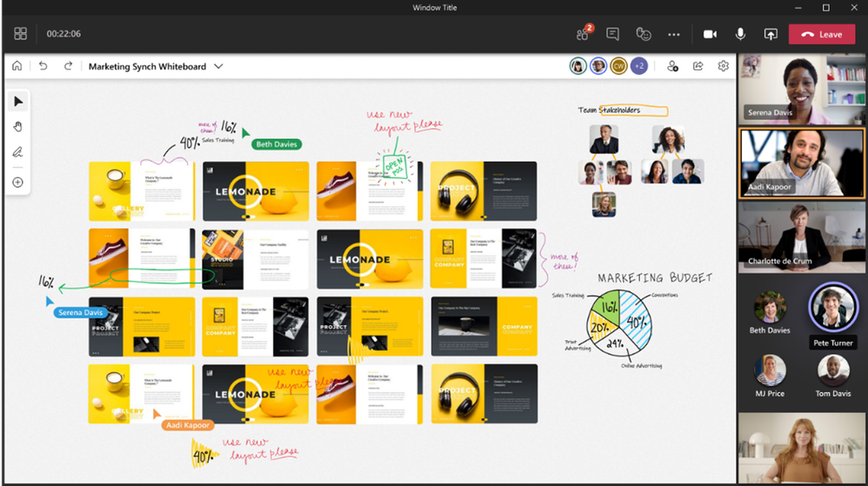Toggle the camera on or off

click(710, 34)
